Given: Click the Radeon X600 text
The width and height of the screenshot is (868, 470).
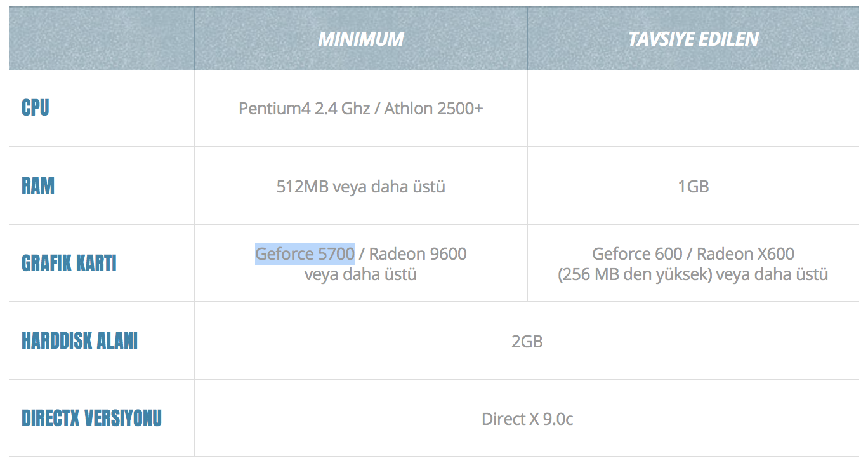Looking at the screenshot, I should click(x=746, y=254).
